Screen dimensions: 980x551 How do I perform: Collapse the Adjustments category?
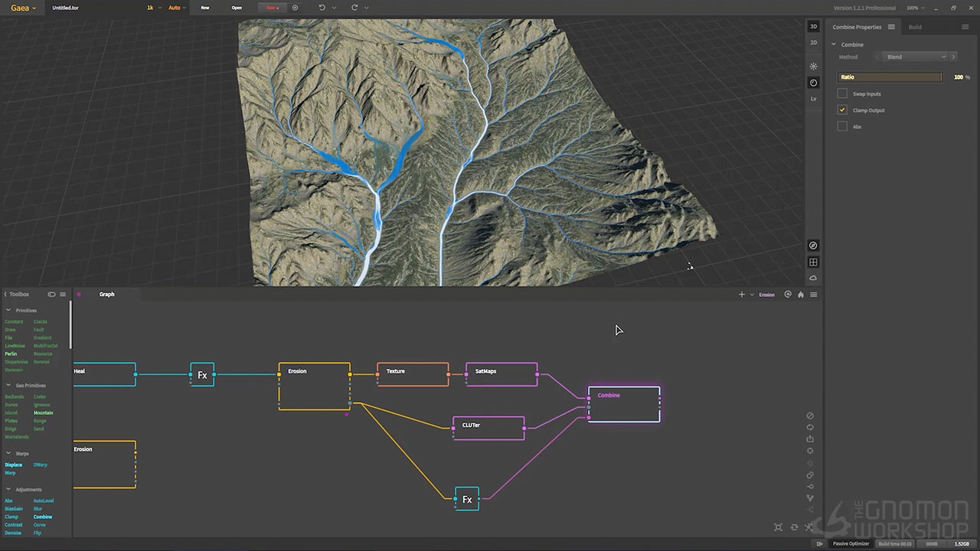click(x=8, y=490)
